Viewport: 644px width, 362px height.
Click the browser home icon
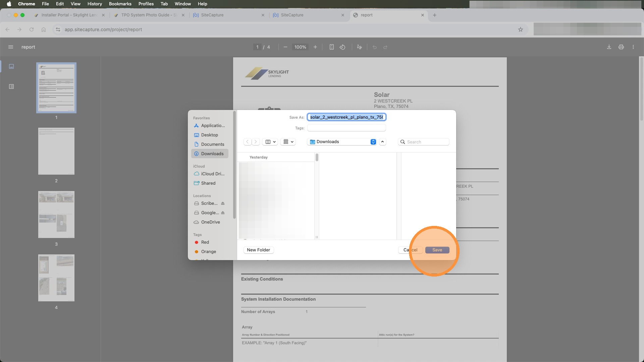point(44,29)
